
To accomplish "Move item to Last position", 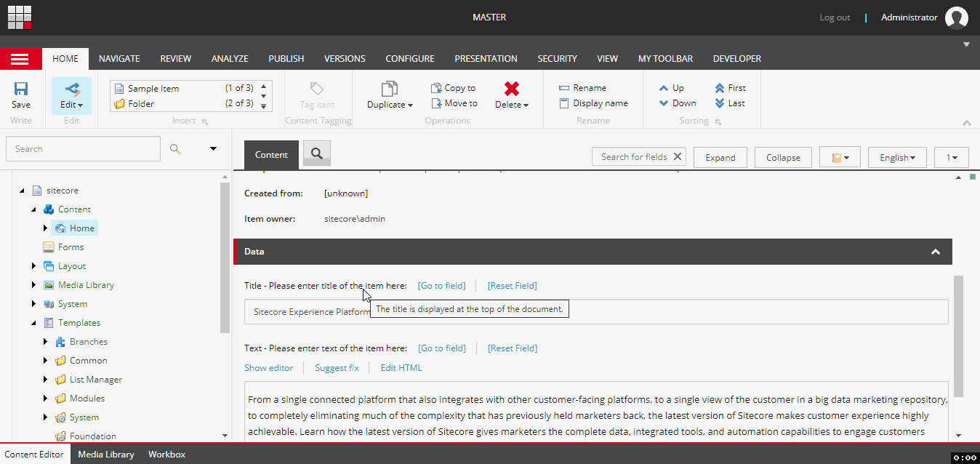I will pyautogui.click(x=730, y=103).
